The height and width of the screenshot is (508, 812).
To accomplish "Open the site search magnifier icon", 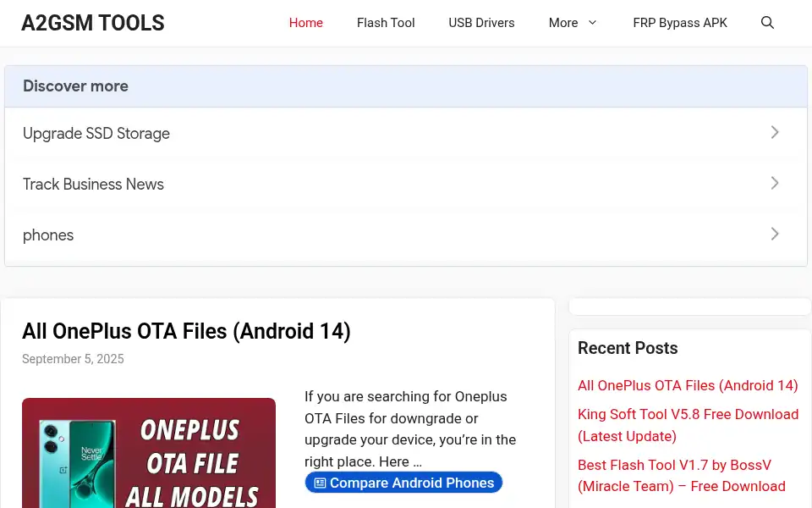I will click(x=767, y=23).
